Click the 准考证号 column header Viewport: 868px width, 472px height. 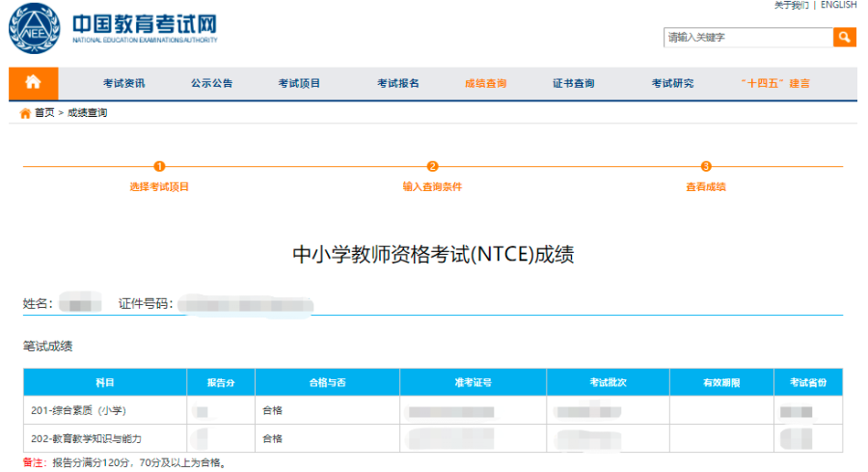(x=474, y=382)
